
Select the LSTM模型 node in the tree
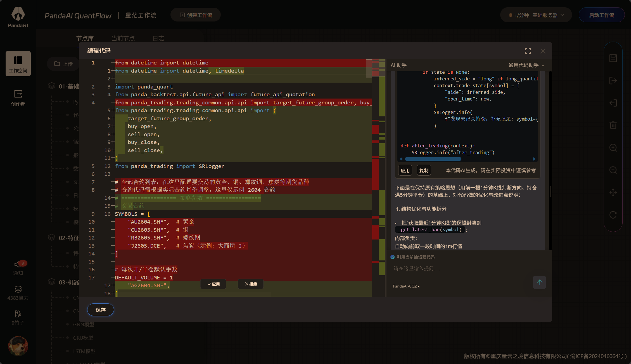[84, 351]
